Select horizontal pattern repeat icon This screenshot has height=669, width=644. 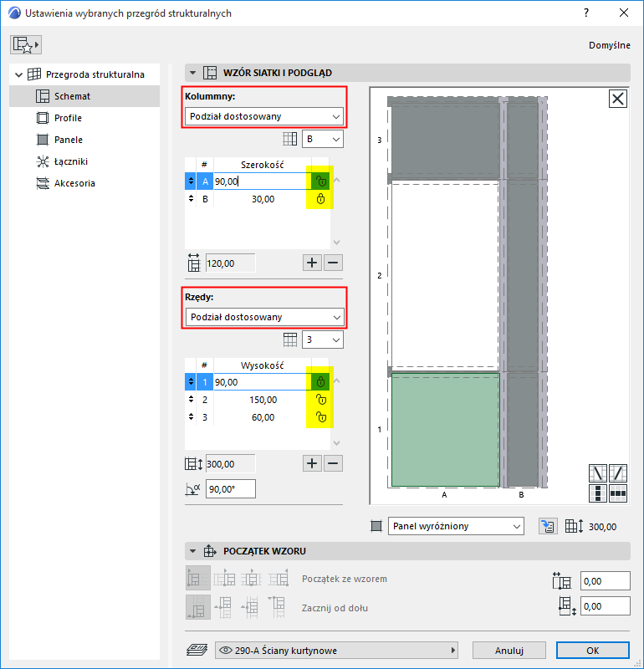[617, 493]
